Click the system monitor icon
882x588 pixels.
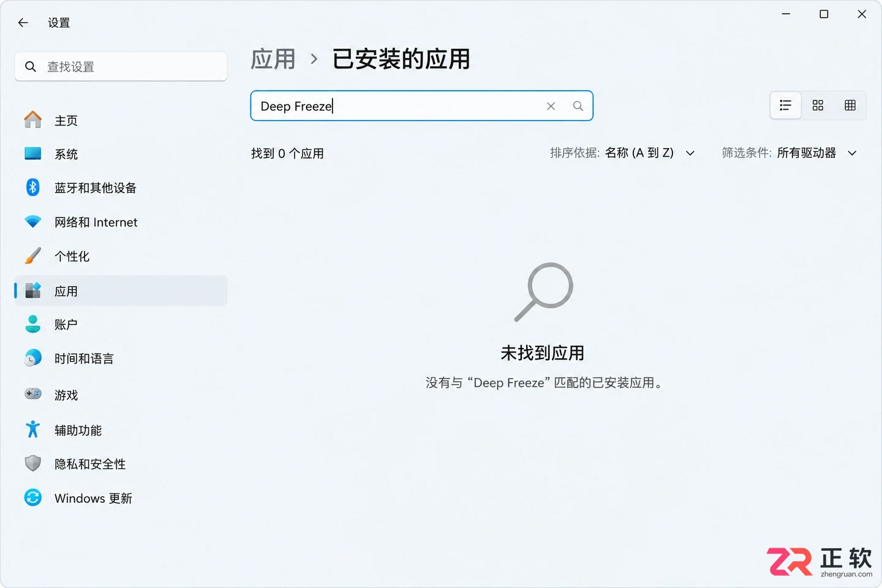[x=33, y=153]
